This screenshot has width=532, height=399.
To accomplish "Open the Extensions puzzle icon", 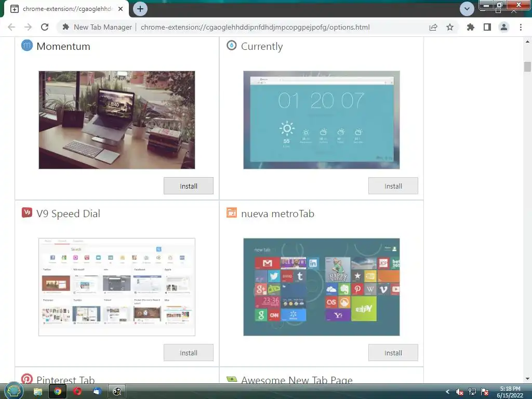I will tap(471, 27).
